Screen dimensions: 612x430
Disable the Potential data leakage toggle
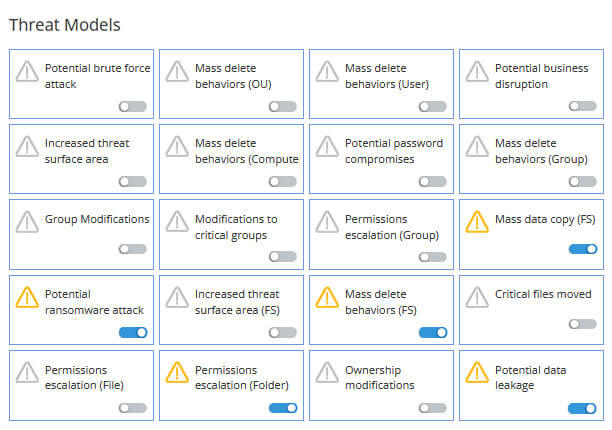point(583,408)
